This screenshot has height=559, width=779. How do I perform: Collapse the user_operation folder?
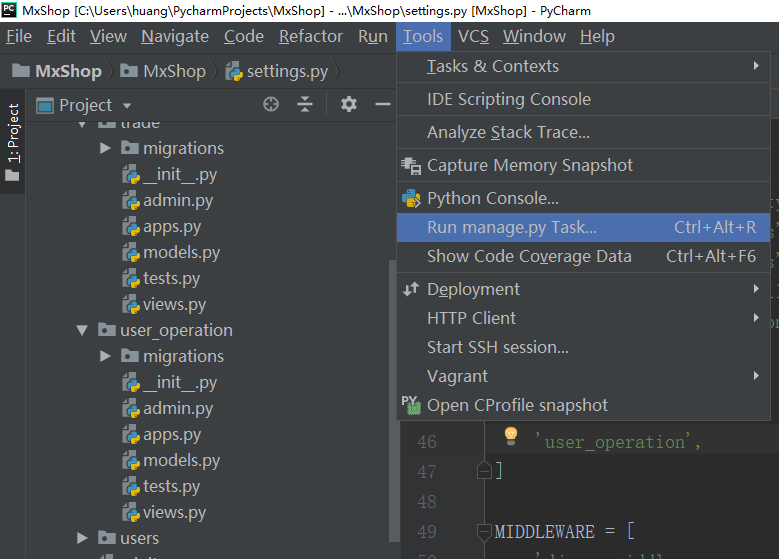82,330
